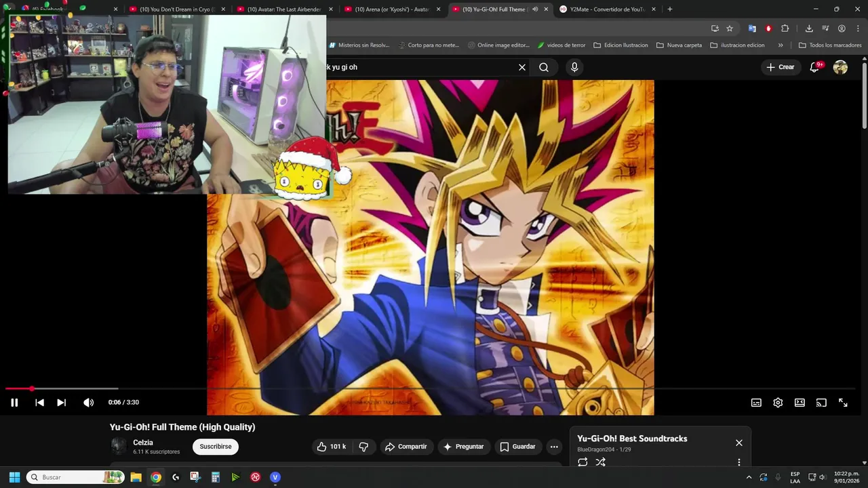Open YouTube notifications bell
Screen dimensions: 868x488
click(x=815, y=67)
